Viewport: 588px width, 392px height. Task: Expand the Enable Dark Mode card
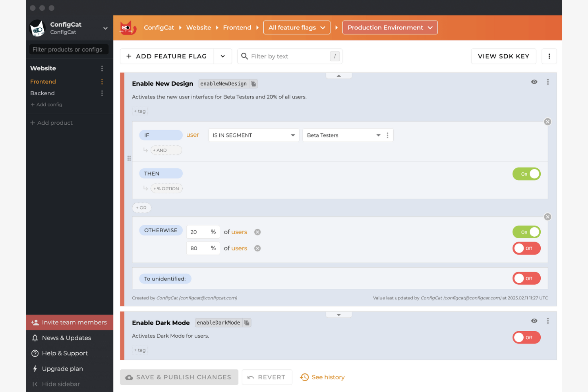[x=339, y=315]
